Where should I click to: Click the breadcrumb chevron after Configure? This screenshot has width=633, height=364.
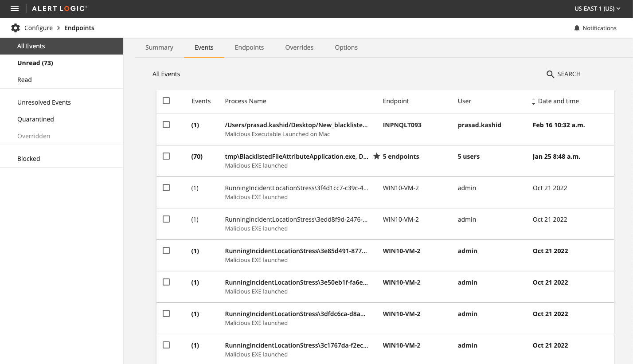point(59,28)
